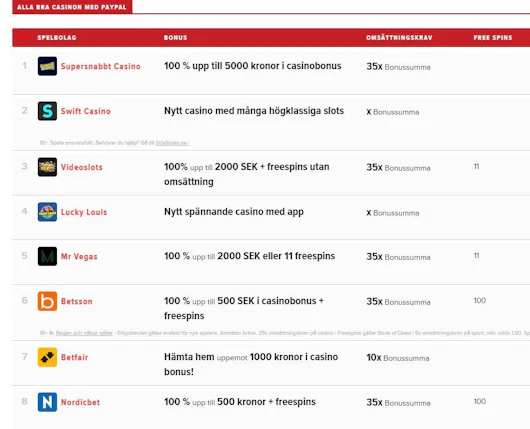The height and width of the screenshot is (429, 530).
Task: Click the Nordicbet blue N logo
Action: coord(47,402)
